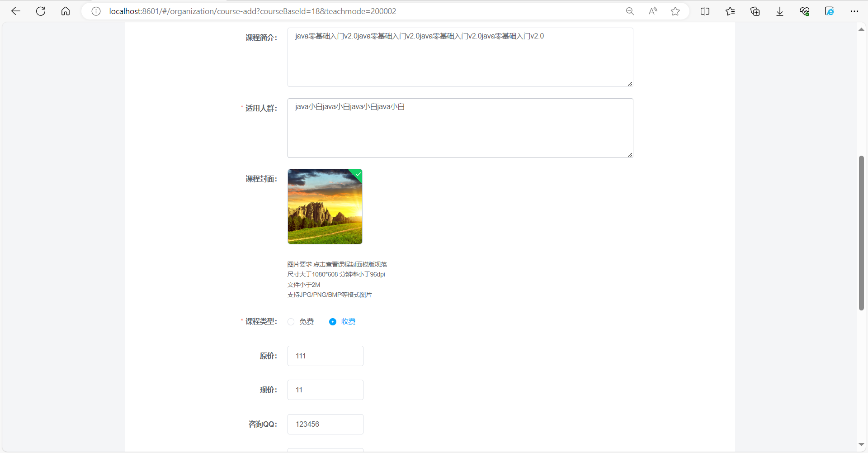Click the 课程类型 label
The width and height of the screenshot is (868, 453).
(261, 321)
